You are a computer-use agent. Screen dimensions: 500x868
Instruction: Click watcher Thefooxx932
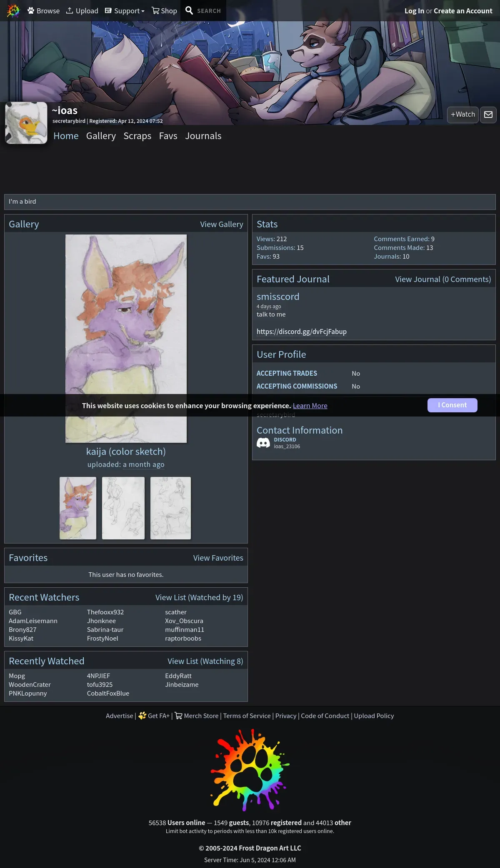[x=105, y=612]
